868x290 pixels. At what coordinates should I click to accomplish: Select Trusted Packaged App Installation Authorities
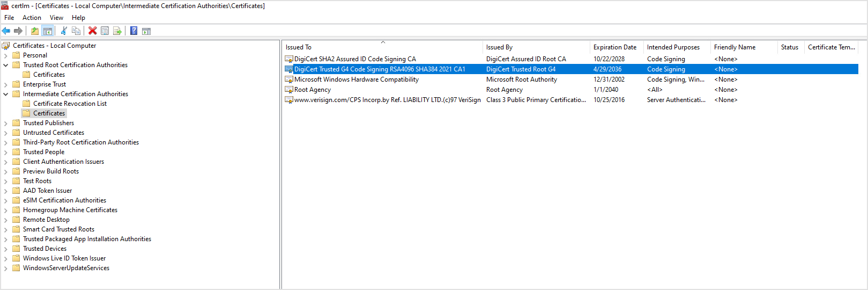tap(87, 239)
